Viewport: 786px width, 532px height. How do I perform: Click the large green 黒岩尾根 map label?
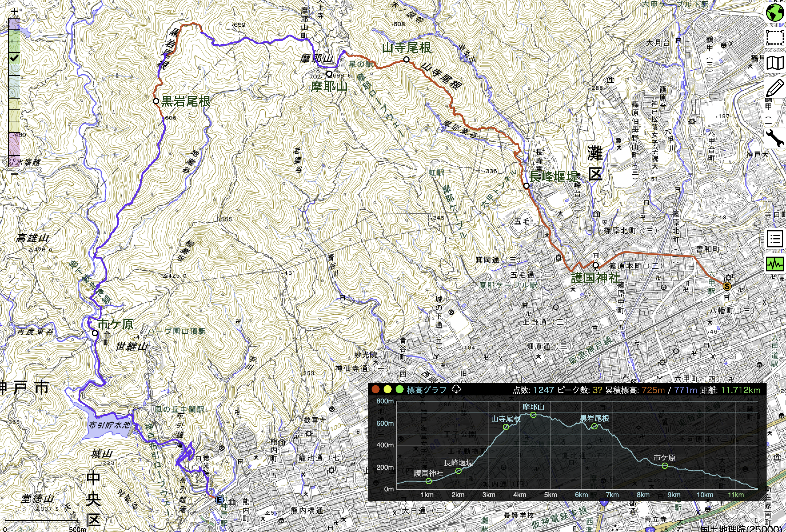pos(186,101)
